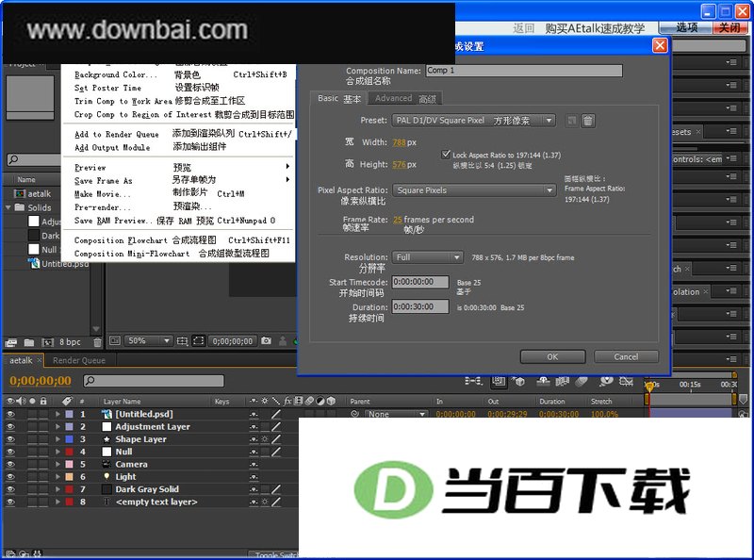Click the Cancel button

(626, 357)
